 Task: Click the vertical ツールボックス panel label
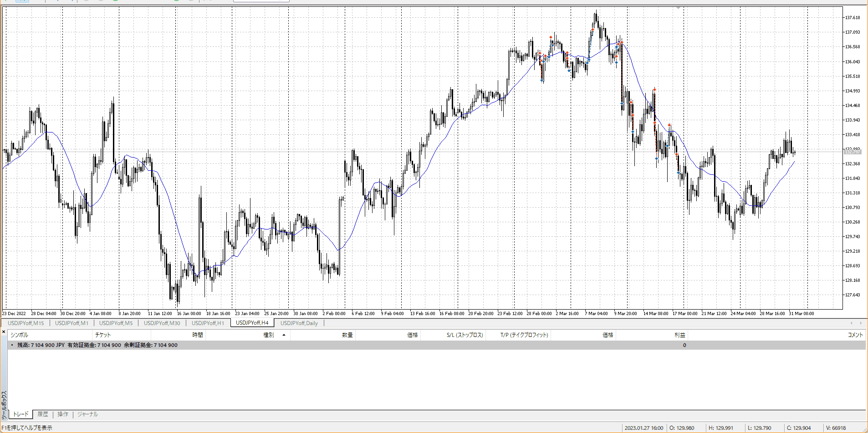pyautogui.click(x=4, y=404)
